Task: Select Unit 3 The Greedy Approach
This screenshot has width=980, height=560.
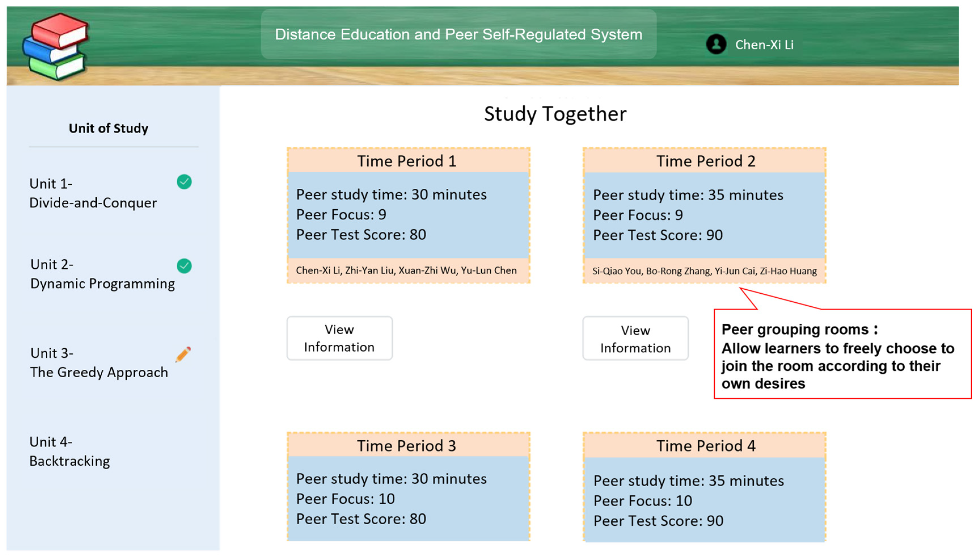Action: [x=99, y=362]
